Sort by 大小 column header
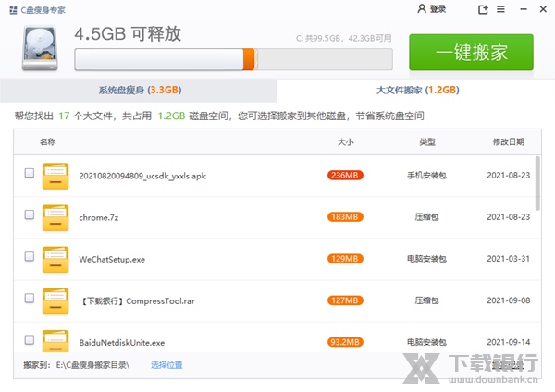Screen dimensions: 555x392 click(x=345, y=142)
